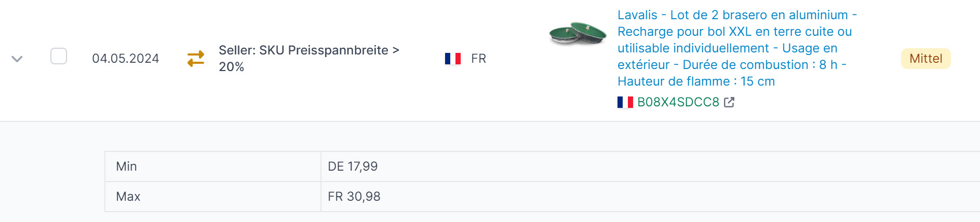The height and width of the screenshot is (222, 980).
Task: Open the Lavalis brasero product title link
Action: (737, 48)
